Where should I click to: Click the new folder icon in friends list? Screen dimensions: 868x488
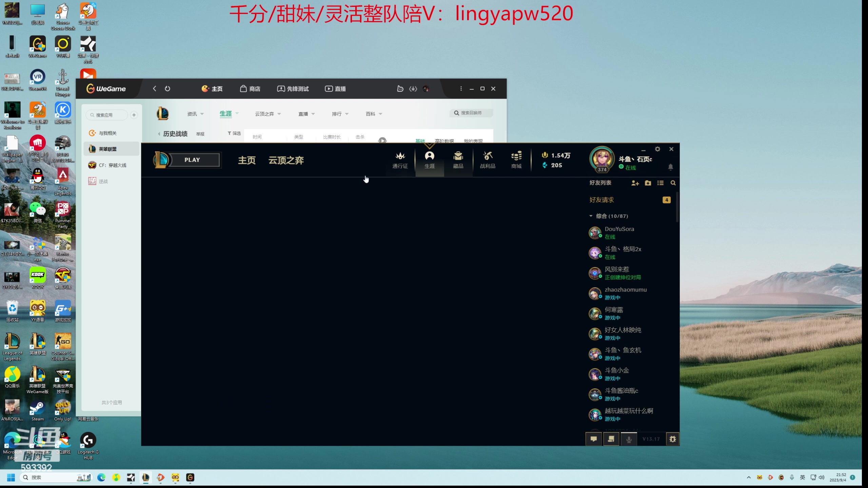coord(648,183)
